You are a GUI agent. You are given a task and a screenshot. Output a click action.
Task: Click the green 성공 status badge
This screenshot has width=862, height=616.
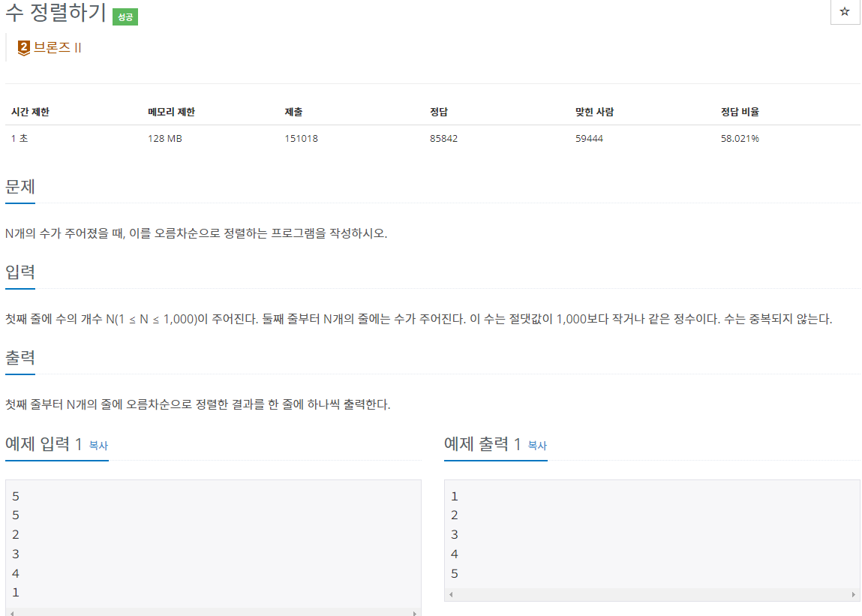[125, 17]
